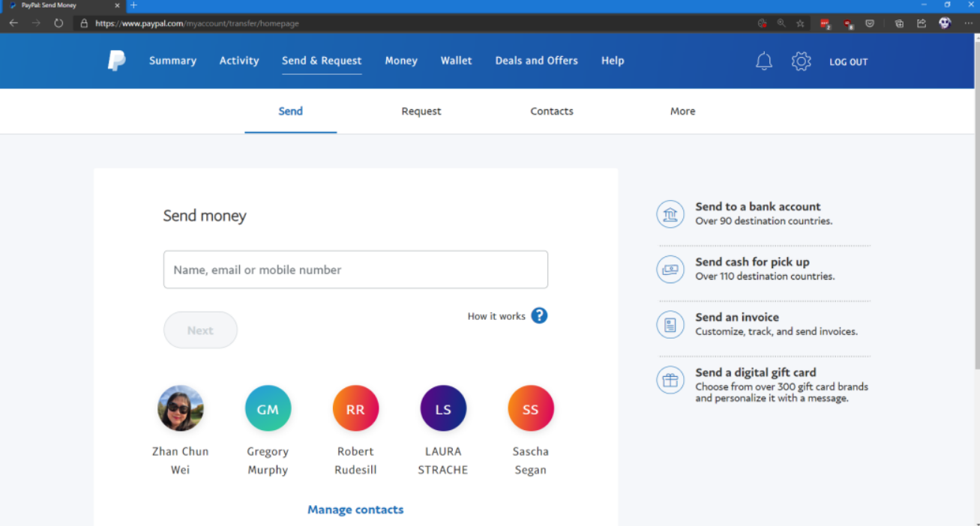Click the zoom magnifier icon in address bar
980x526 pixels.
click(781, 23)
